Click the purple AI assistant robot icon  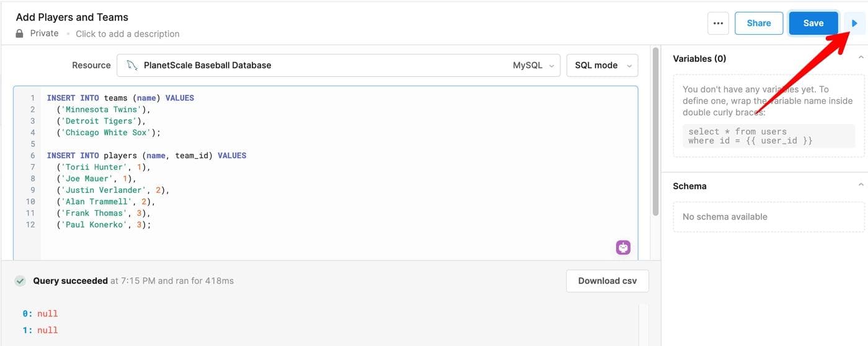[x=623, y=247]
